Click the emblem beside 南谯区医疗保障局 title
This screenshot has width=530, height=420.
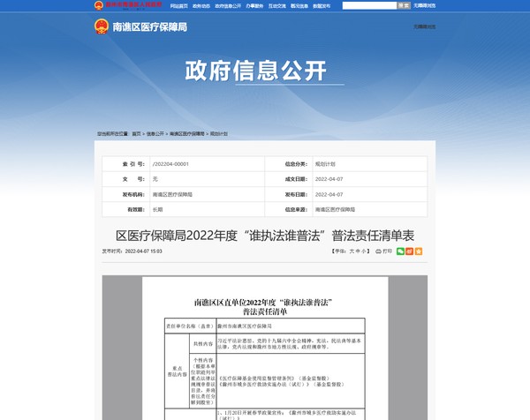pos(102,26)
